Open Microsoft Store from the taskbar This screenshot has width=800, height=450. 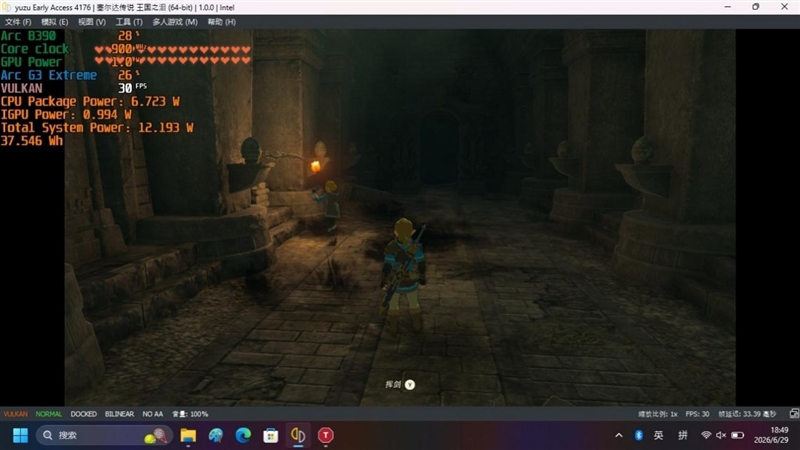coord(270,435)
